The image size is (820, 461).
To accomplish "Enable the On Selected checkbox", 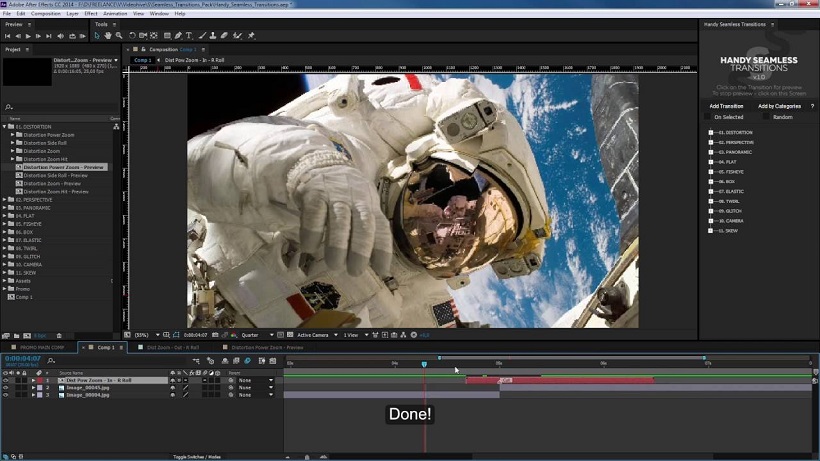I will [708, 117].
